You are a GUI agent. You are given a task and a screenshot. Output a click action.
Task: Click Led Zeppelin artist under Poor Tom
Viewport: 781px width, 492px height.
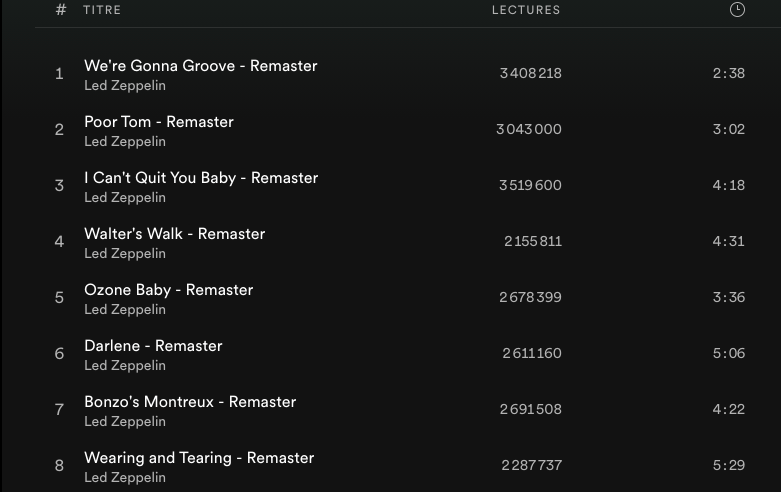(125, 142)
